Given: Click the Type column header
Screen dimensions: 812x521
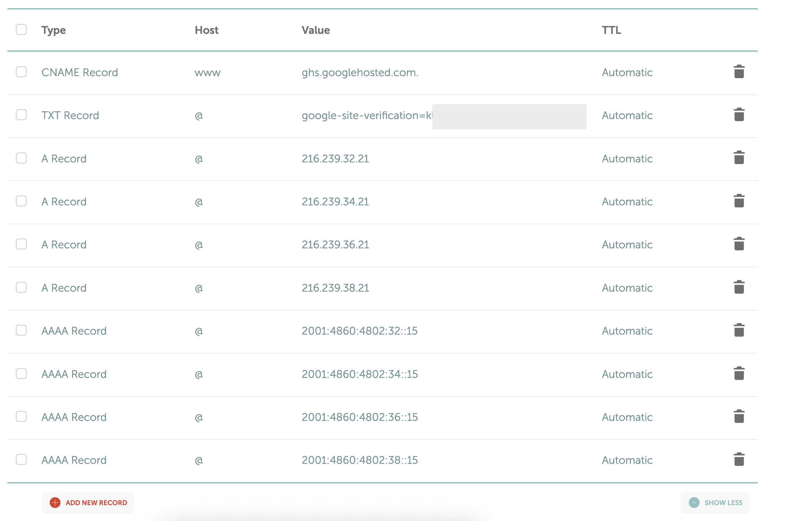Looking at the screenshot, I should pyautogui.click(x=54, y=30).
